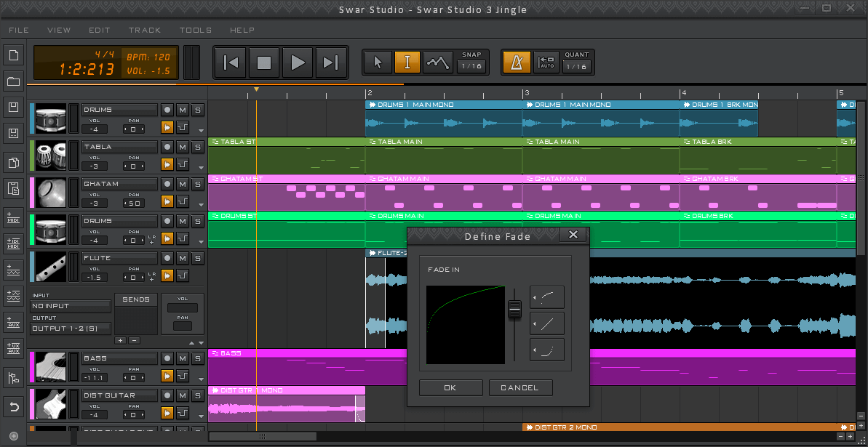
Task: Click the undo arrow icon in sidebar
Action: (14, 407)
